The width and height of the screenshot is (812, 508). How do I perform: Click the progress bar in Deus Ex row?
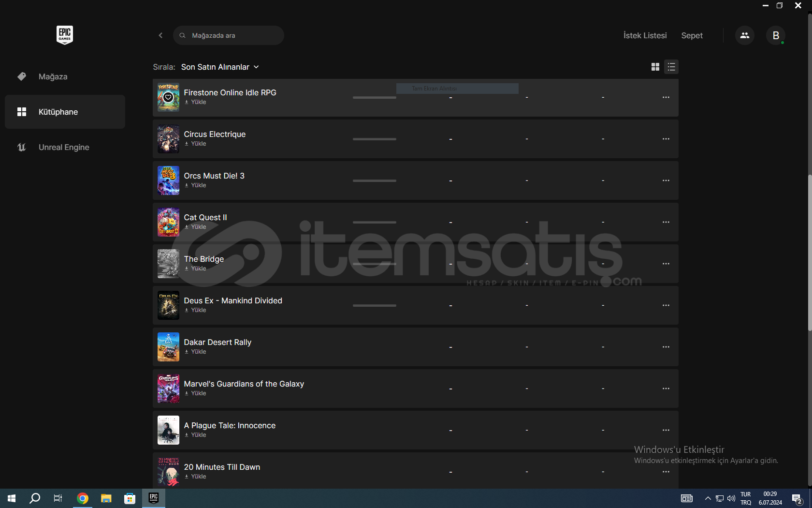[375, 305]
